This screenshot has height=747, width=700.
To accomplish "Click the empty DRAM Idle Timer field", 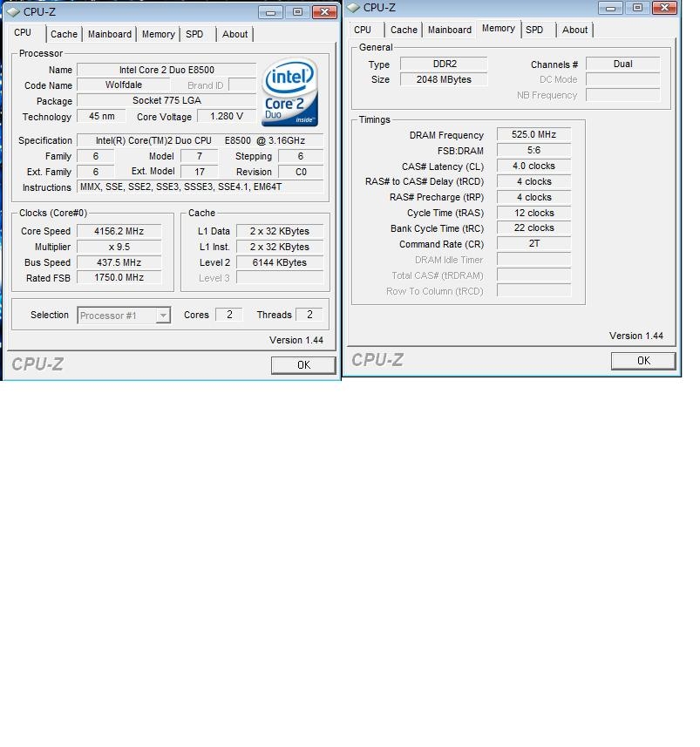I will (x=533, y=260).
